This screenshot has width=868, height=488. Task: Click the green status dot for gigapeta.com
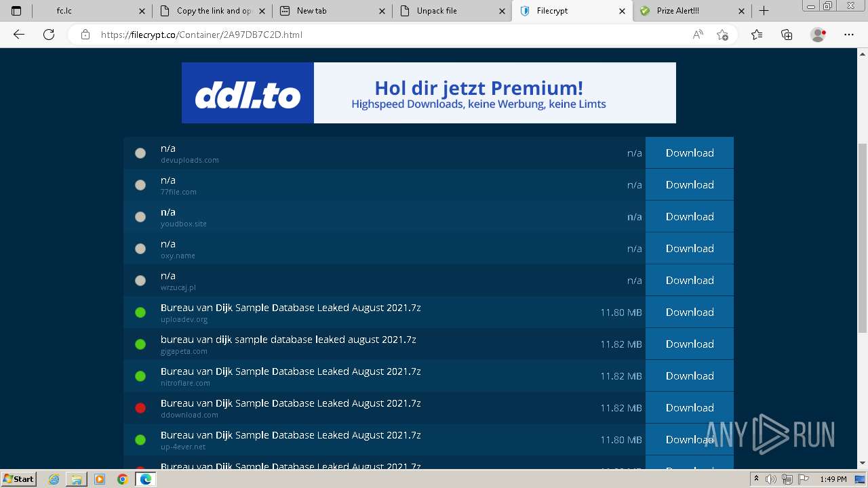coord(140,344)
